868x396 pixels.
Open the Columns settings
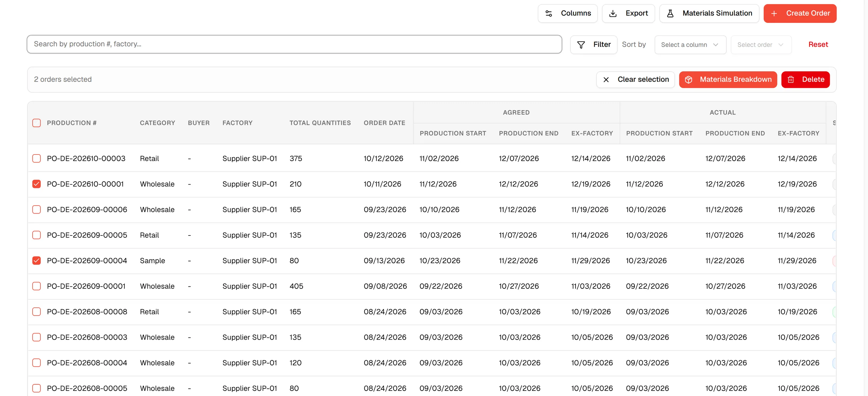pyautogui.click(x=568, y=14)
